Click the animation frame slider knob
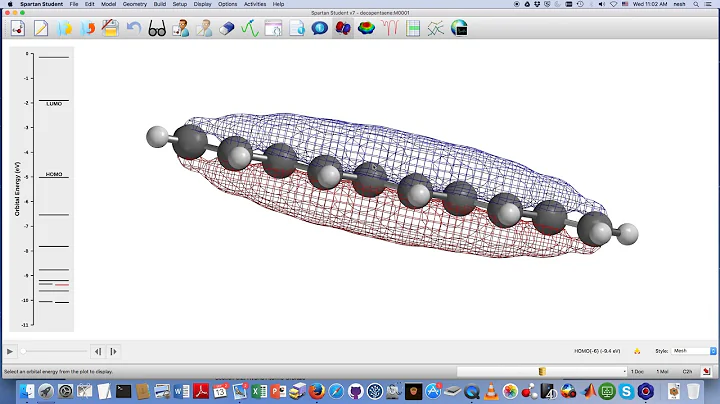 (23, 352)
